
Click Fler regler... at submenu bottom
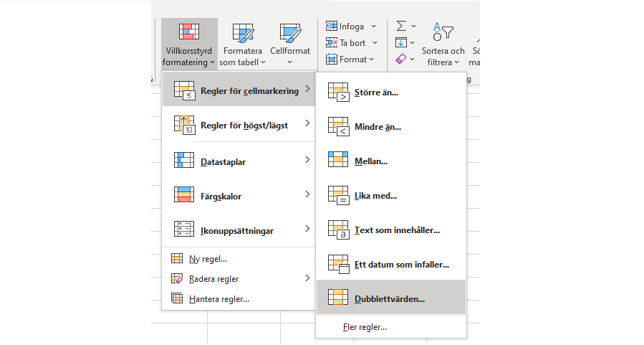coord(365,327)
